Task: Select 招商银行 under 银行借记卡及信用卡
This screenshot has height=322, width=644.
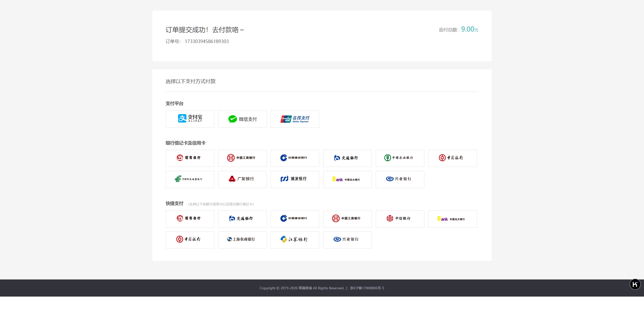Action: coord(190,158)
